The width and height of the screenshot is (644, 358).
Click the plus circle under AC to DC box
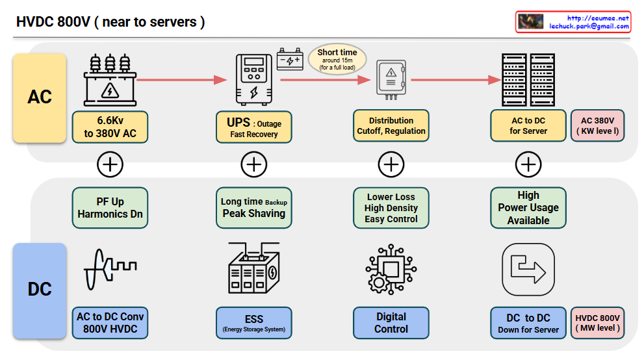pos(528,164)
